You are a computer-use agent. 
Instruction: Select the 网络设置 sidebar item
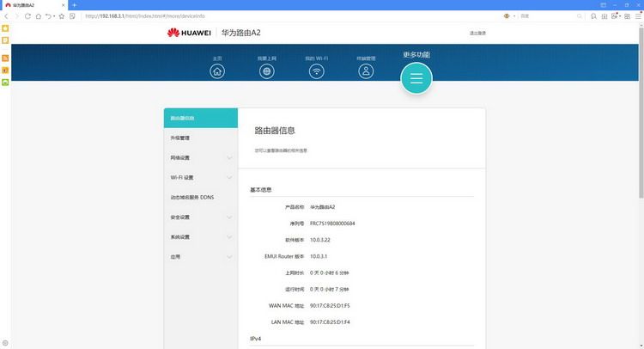pyautogui.click(x=201, y=158)
